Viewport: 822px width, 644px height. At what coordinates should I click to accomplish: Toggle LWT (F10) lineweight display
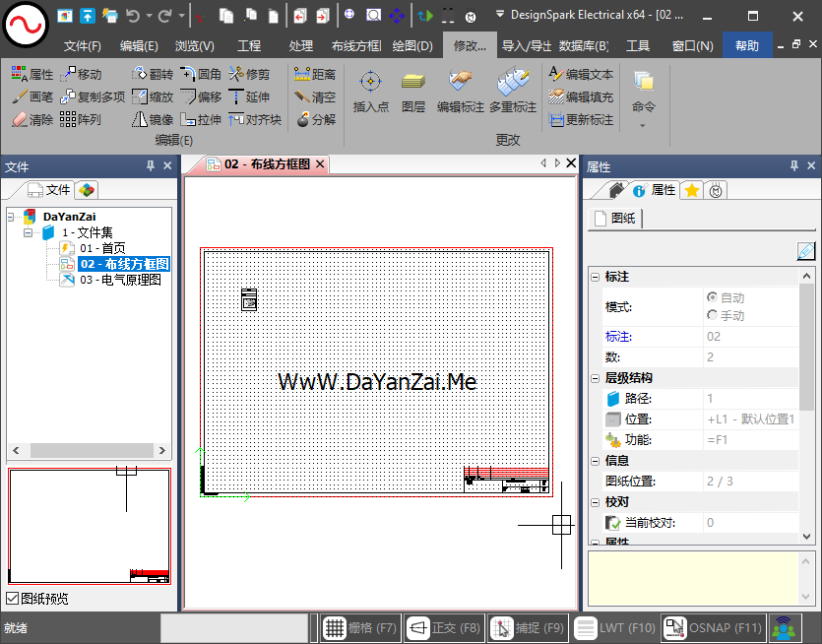[x=615, y=627]
